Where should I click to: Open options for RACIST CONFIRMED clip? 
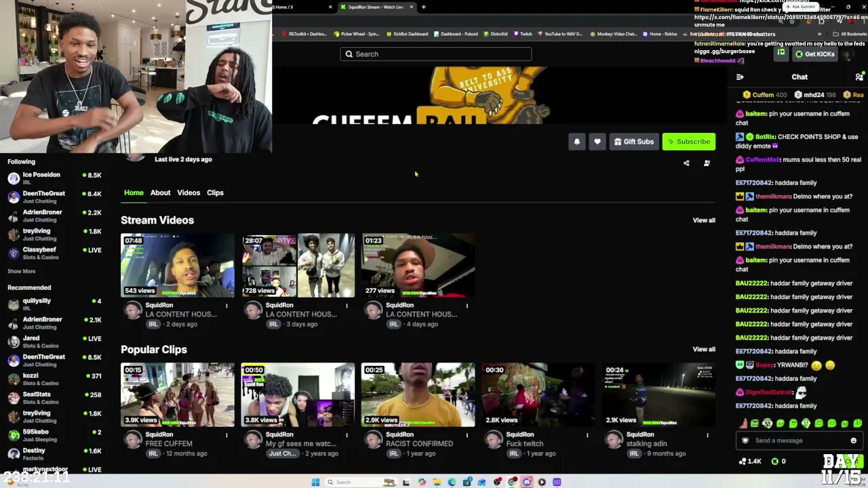click(x=467, y=435)
